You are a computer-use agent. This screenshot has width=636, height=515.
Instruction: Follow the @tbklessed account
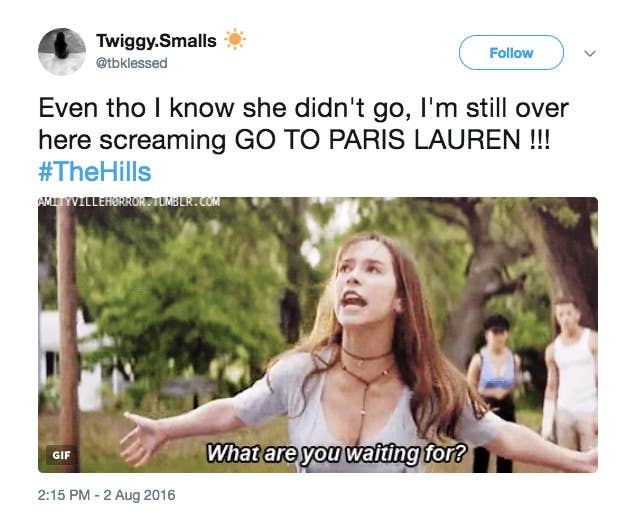[x=511, y=53]
